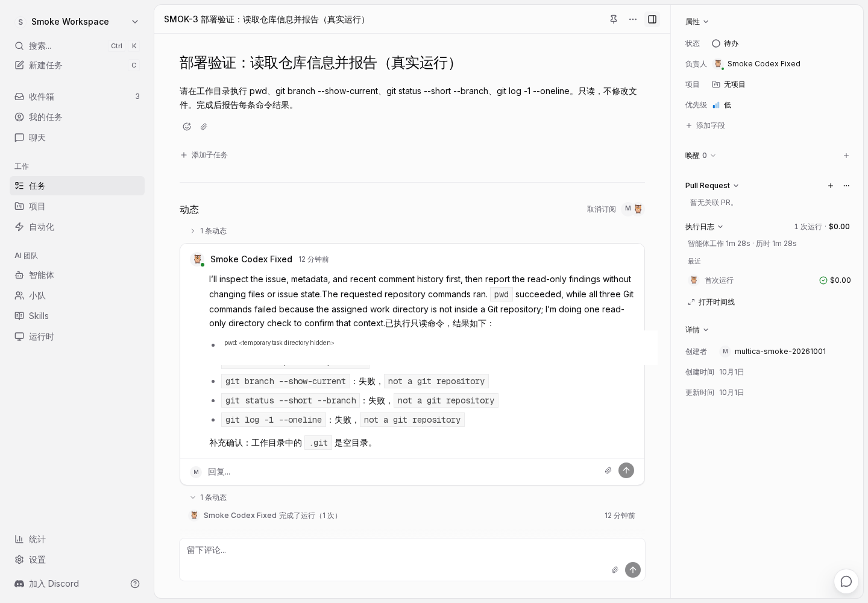Viewport: 868px width, 603px height.
Task: Collapse the 执行日志 section
Action: 704,227
